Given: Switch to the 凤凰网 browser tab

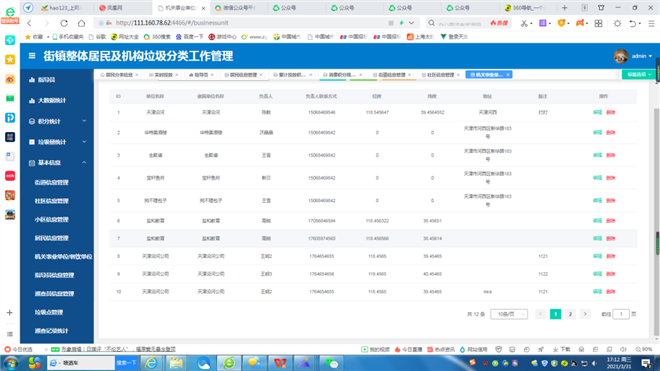Looking at the screenshot, I should point(122,8).
